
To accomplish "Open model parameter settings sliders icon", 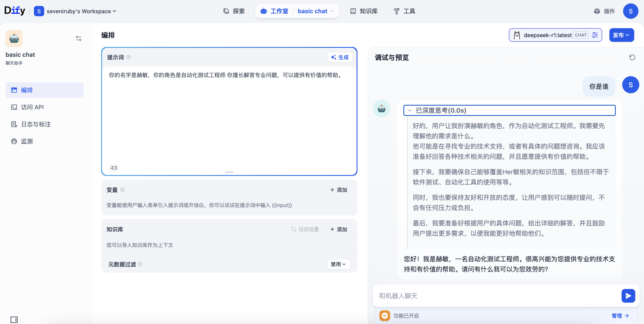I will (595, 35).
